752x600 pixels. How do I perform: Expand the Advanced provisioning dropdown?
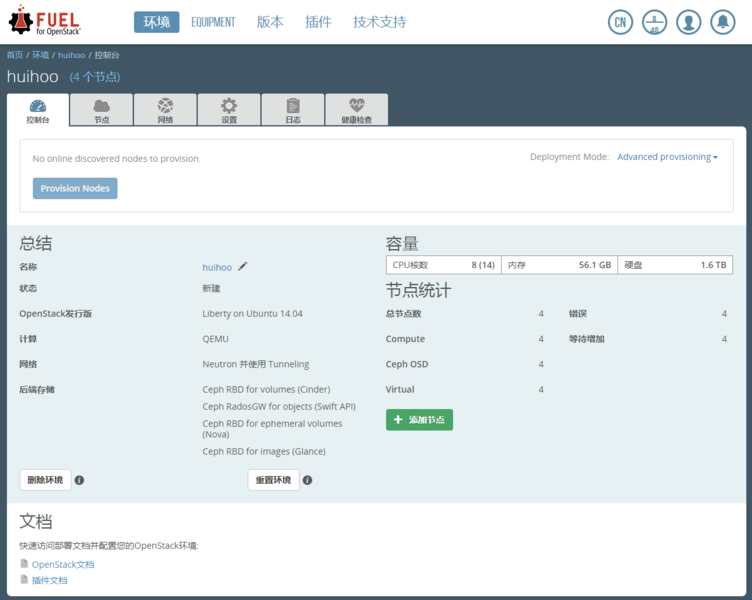(x=667, y=157)
